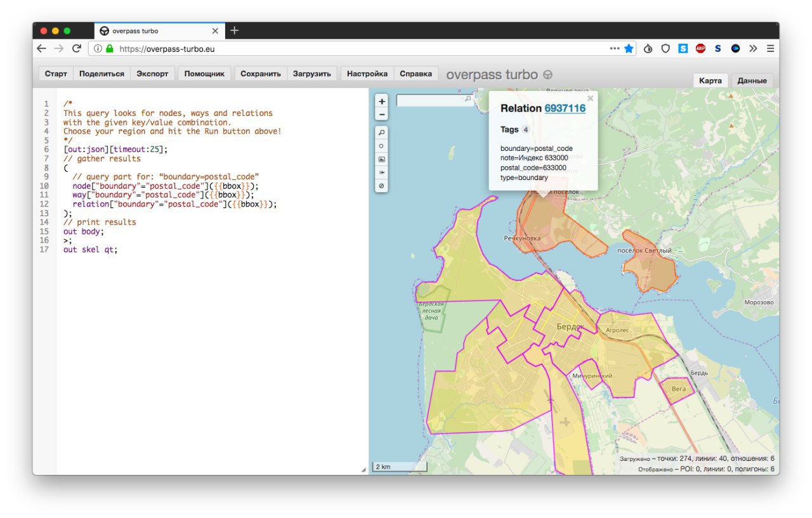Screen dimensions: 812x518
Task: Click the overpass turbo steering-wheel logo icon
Action: pos(548,75)
